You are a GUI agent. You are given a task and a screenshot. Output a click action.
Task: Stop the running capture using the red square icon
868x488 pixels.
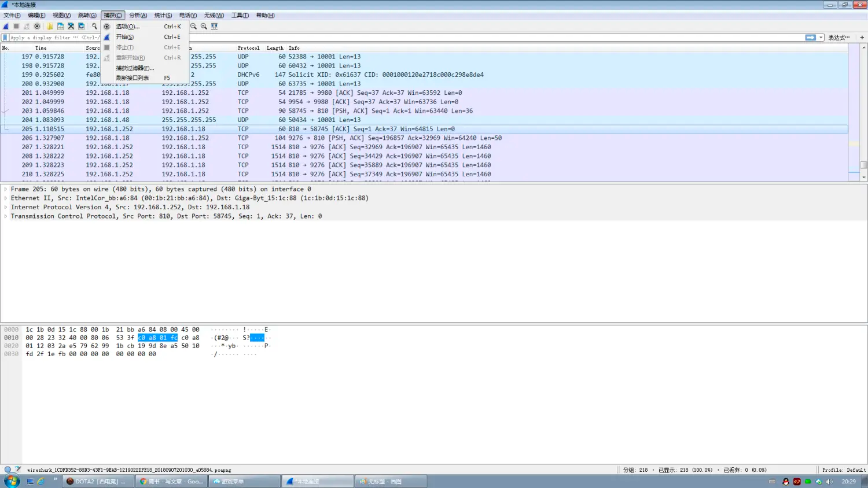coord(16,26)
